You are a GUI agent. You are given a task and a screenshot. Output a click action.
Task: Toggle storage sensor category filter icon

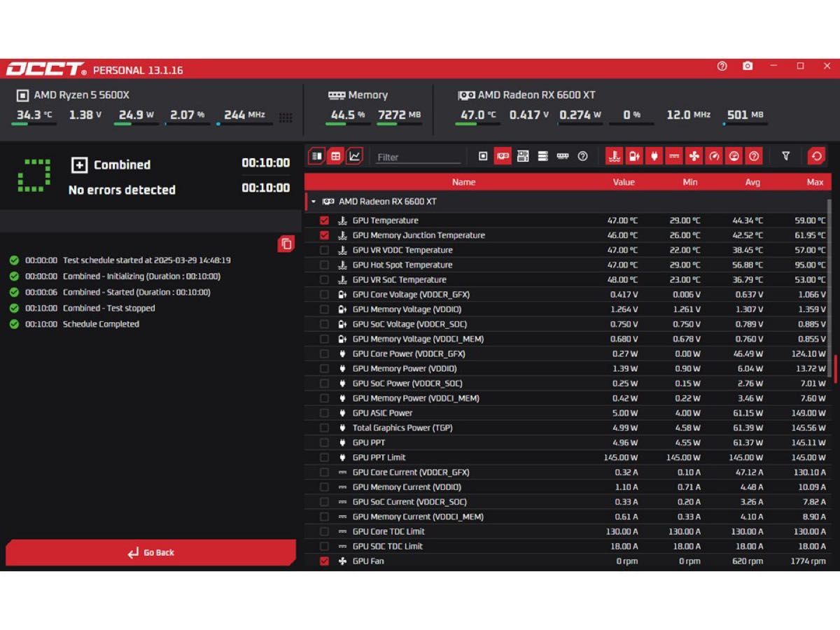coord(542,156)
